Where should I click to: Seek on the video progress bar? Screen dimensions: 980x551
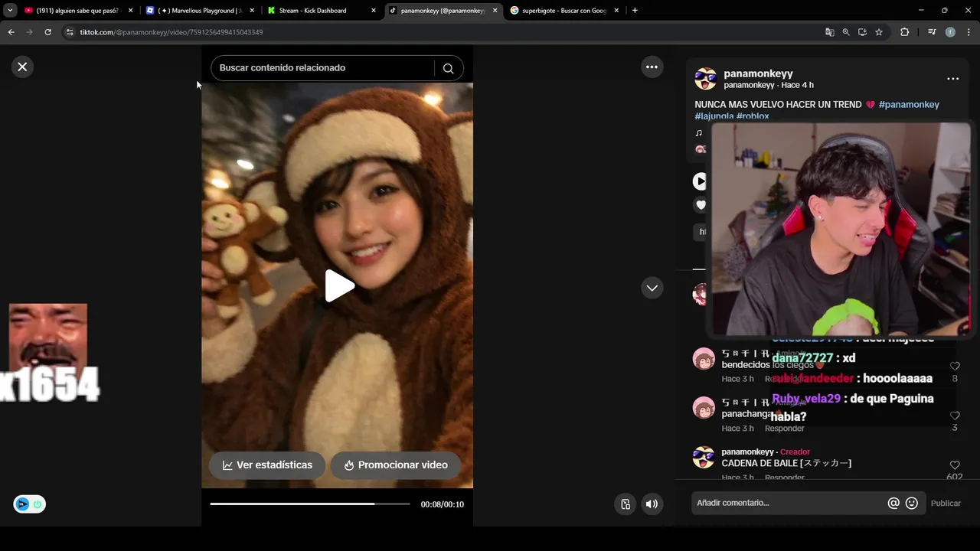pos(310,504)
